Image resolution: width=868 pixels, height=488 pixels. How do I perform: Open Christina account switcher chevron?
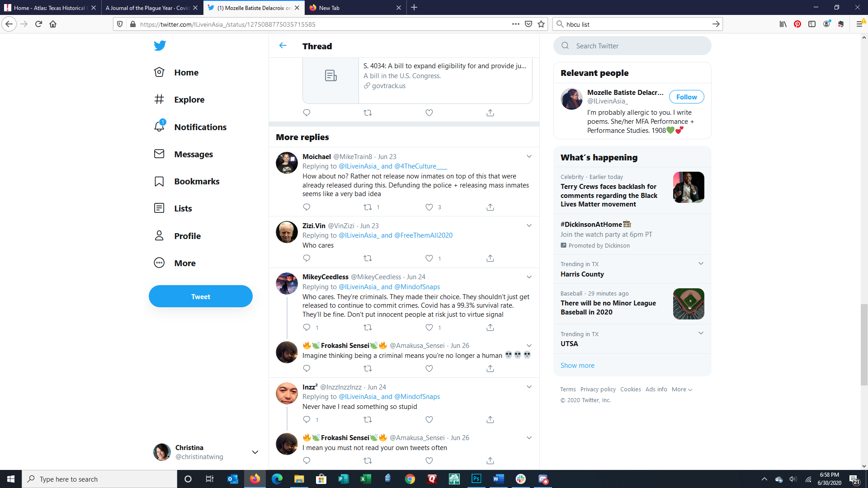point(255,452)
